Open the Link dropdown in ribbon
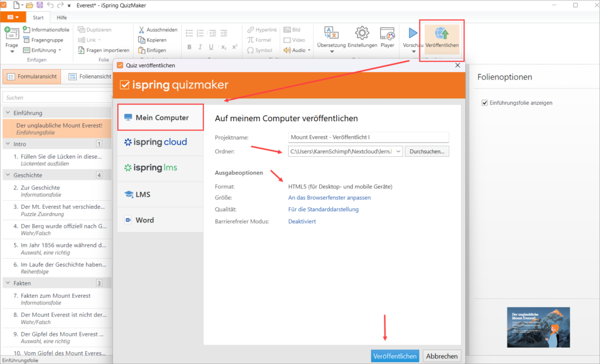This screenshot has height=364, width=600. coord(99,40)
